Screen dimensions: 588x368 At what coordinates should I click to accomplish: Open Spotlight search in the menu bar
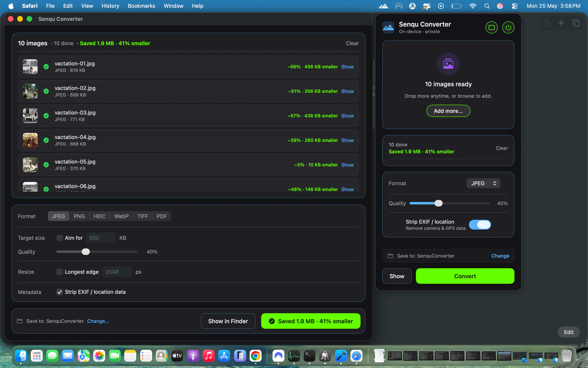(x=487, y=6)
